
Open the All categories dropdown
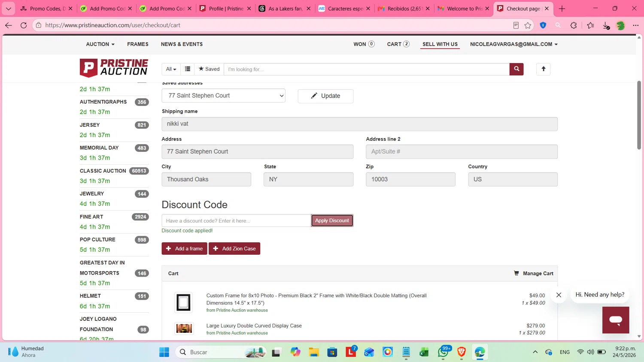pyautogui.click(x=171, y=69)
